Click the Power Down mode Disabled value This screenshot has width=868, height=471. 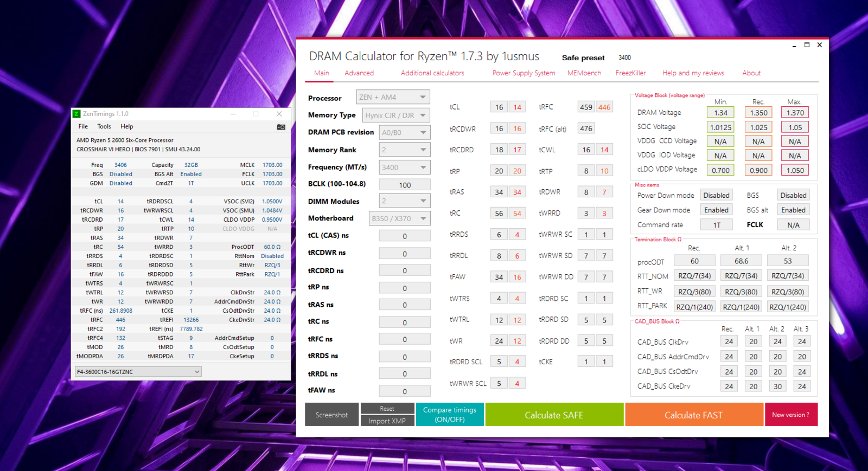coord(716,195)
